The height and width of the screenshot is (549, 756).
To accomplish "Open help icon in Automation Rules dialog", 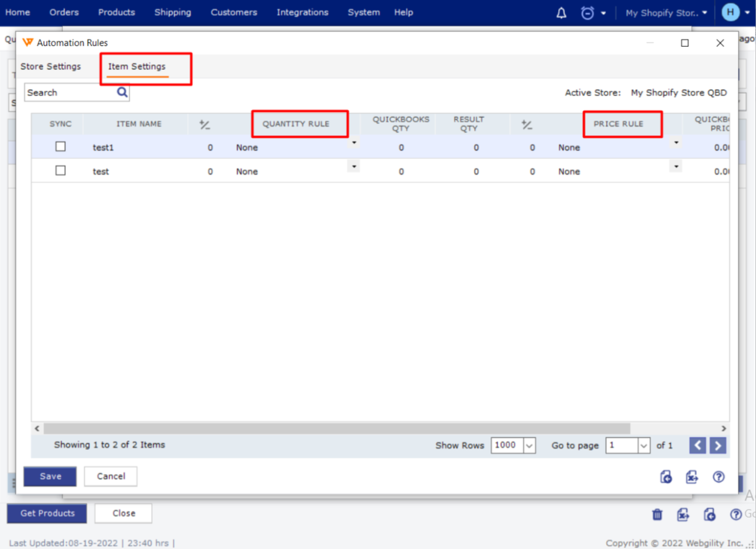I will pyautogui.click(x=718, y=476).
